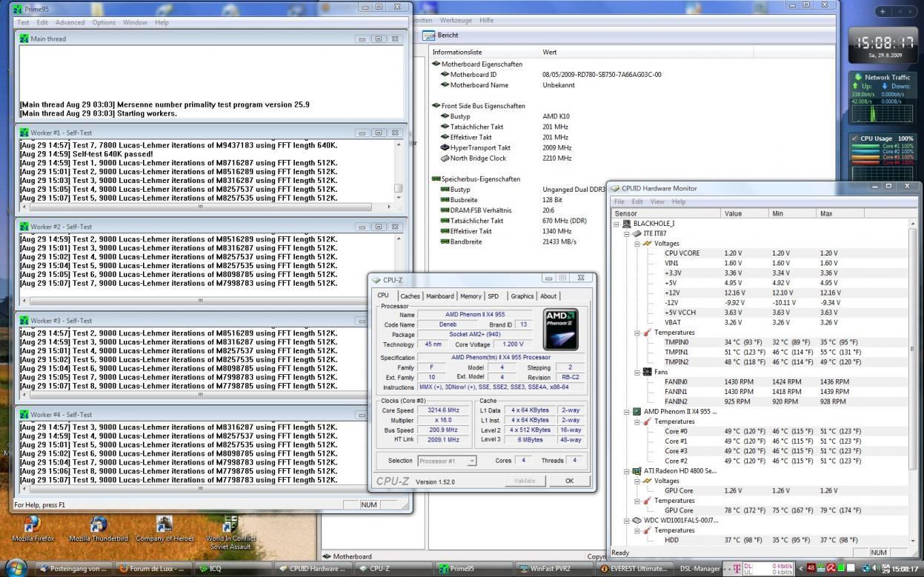Click the BLACKHOLE_I computer icon in Hardware Monitor
924x577 pixels.
(x=627, y=224)
